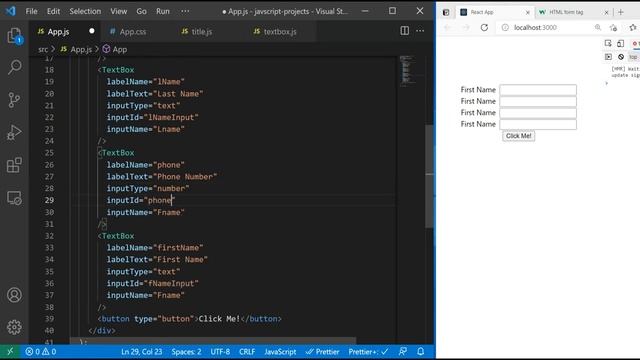
Task: Click the Prettier status bar item
Action: click(322, 351)
